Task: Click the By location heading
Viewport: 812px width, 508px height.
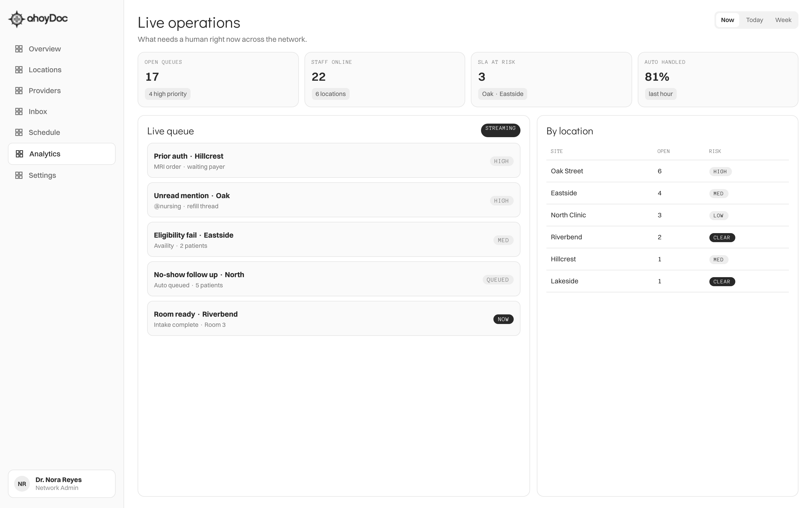Action: pyautogui.click(x=570, y=131)
